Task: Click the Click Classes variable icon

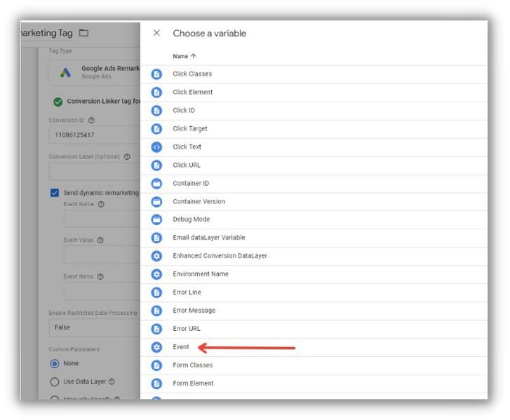Action: (156, 74)
